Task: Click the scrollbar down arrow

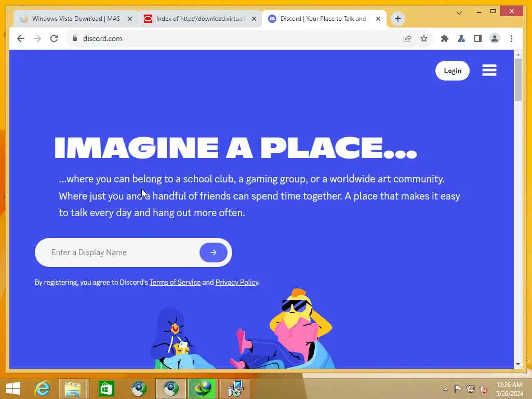Action: [x=518, y=364]
